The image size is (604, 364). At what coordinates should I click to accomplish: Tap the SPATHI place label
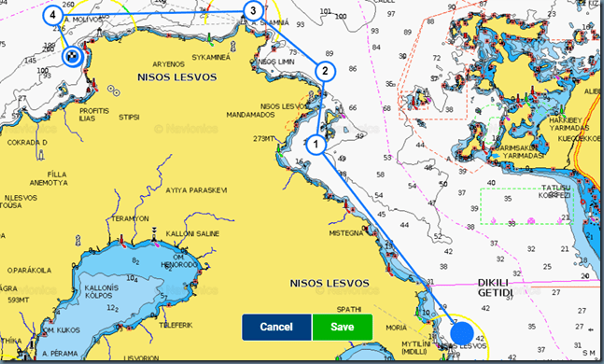click(349, 309)
